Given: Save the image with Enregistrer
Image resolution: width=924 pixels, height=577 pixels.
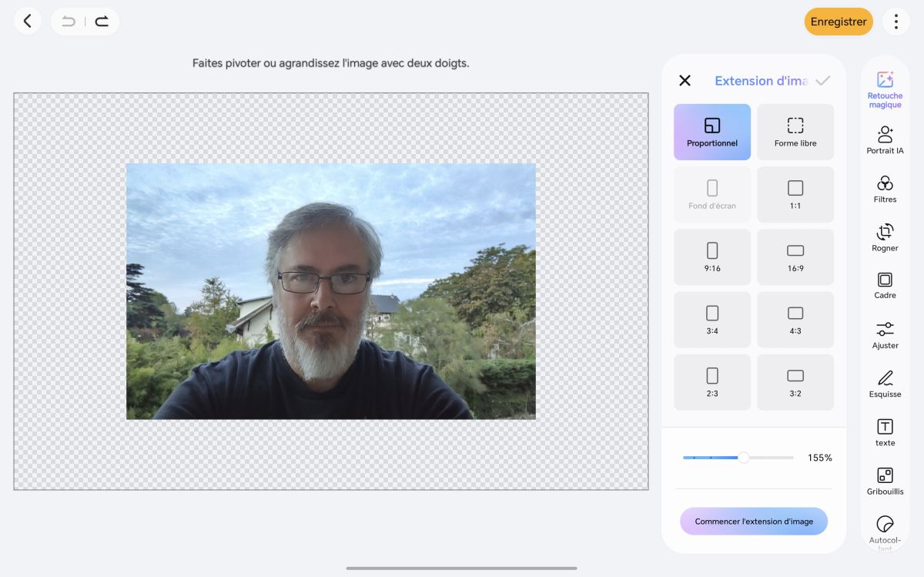Looking at the screenshot, I should point(839,22).
